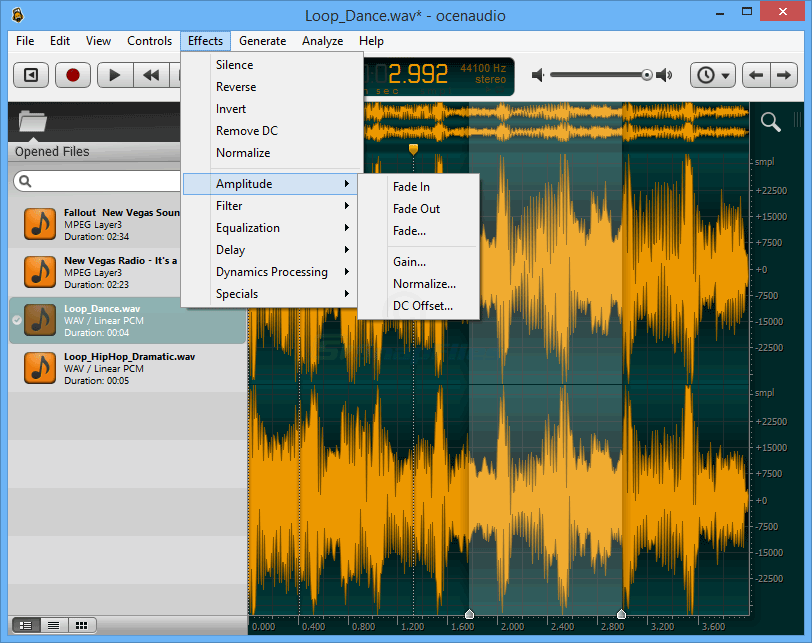This screenshot has width=812, height=643.
Task: Click the speaker mute icon left of volume
Action: [x=539, y=75]
